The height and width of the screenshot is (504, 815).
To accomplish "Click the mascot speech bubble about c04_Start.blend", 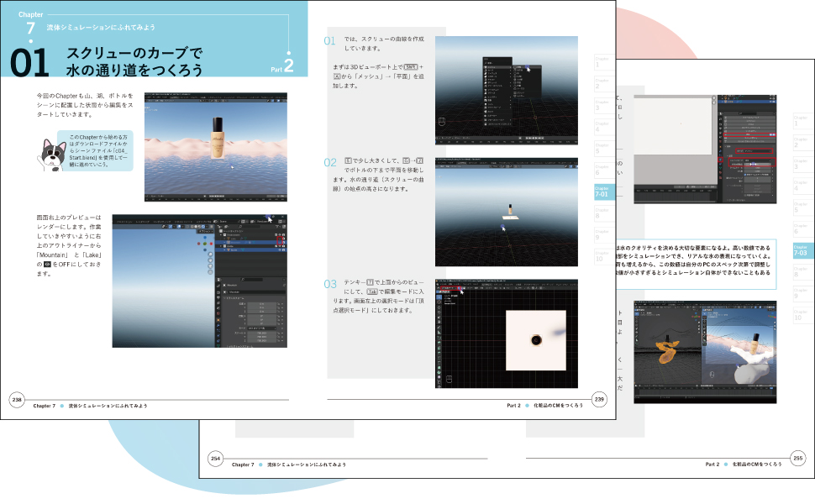I will (x=95, y=150).
